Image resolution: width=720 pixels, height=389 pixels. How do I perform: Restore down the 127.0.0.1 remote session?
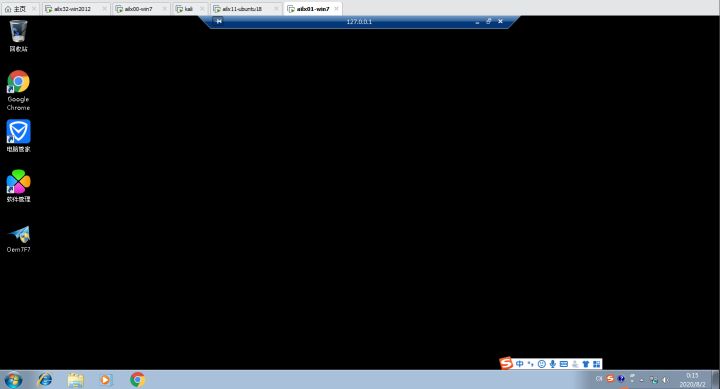(489, 21)
